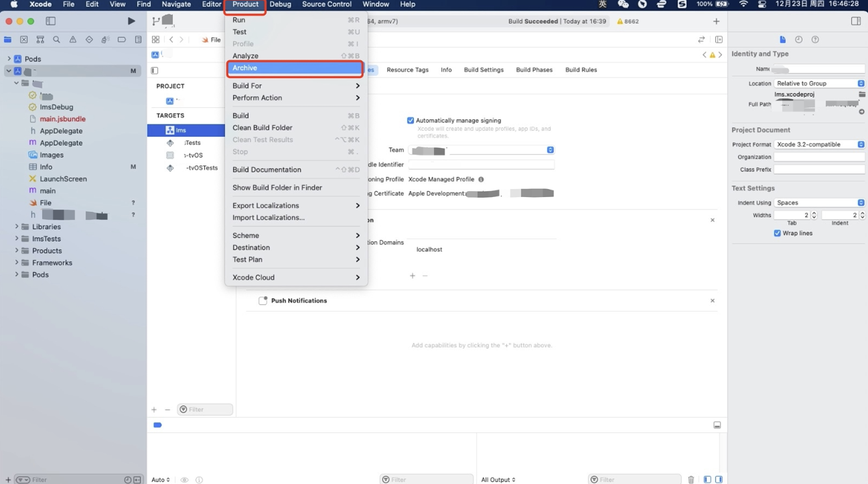The image size is (868, 484).
Task: Go back in editor history
Action: point(171,40)
